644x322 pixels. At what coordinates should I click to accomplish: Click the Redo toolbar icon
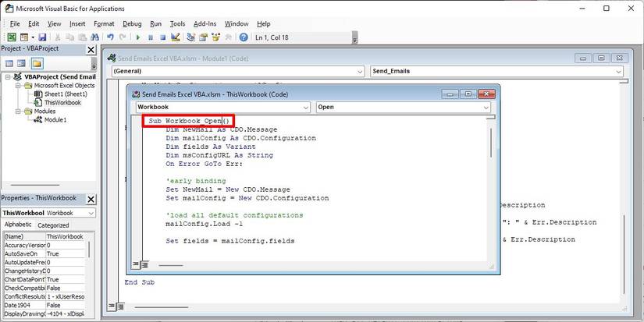(123, 37)
